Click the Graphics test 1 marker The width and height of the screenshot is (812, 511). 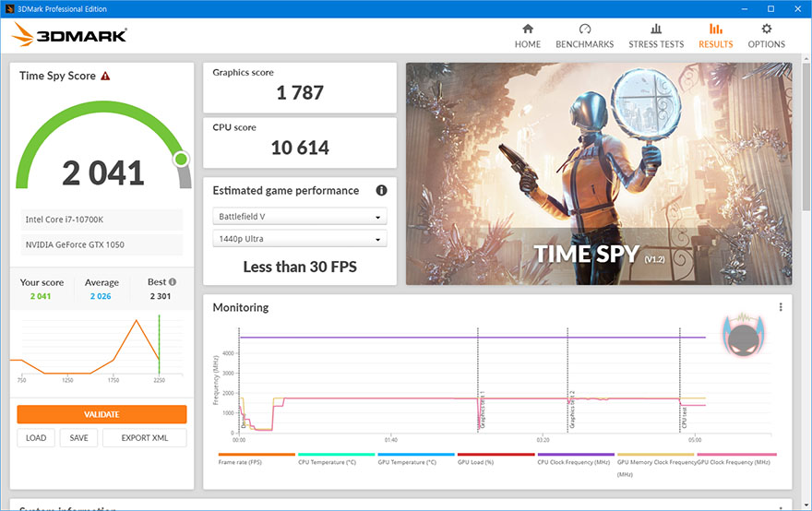point(478,381)
